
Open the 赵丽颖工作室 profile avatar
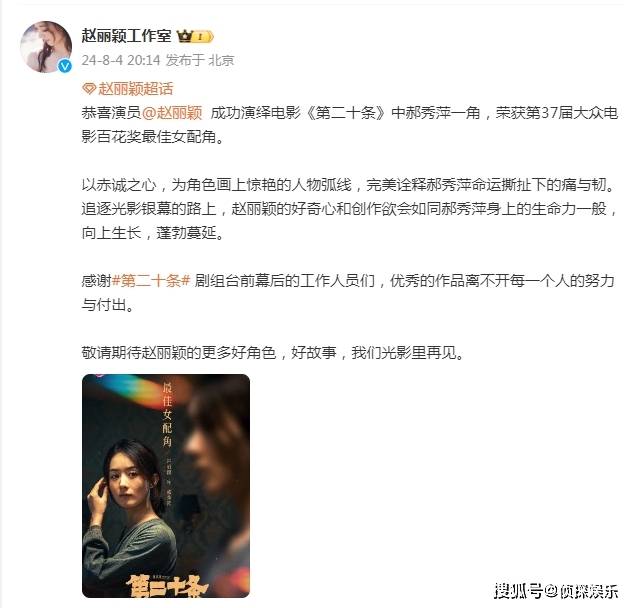coord(46,46)
